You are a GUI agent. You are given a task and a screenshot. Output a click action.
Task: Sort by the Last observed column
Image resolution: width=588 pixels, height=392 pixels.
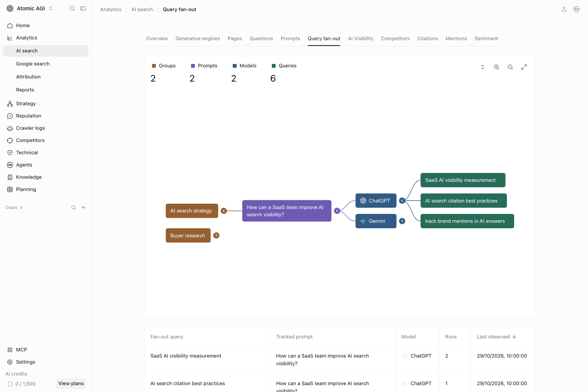[x=497, y=337]
